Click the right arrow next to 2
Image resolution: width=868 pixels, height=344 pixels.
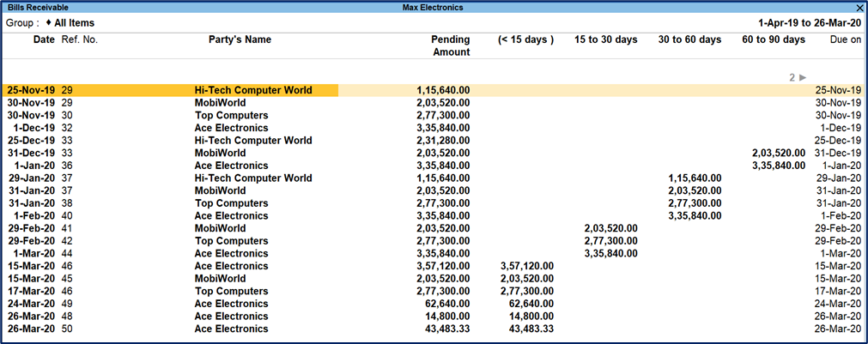[803, 77]
